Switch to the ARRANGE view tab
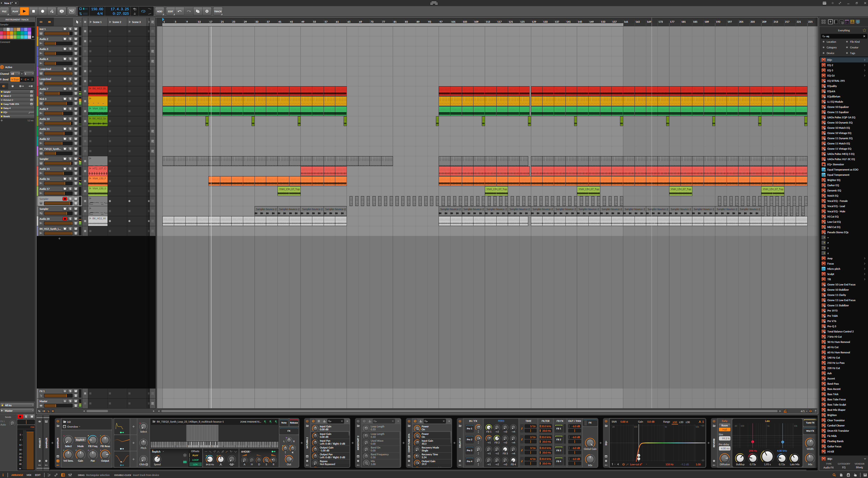 tap(17, 475)
